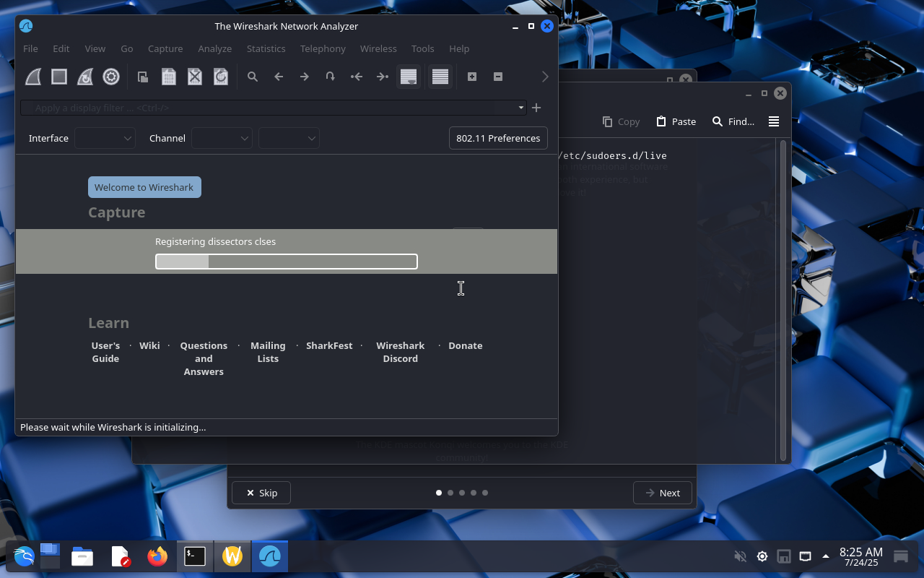Open the View menu

(x=95, y=48)
